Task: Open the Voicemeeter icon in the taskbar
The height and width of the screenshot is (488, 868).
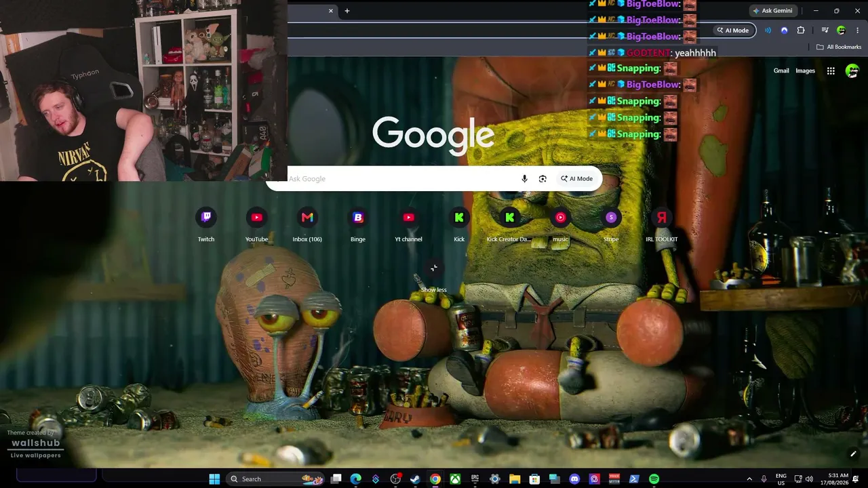Action: click(614, 479)
